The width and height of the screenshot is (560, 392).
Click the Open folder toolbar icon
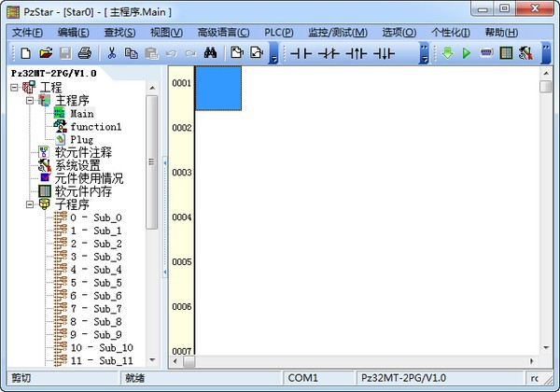point(45,53)
